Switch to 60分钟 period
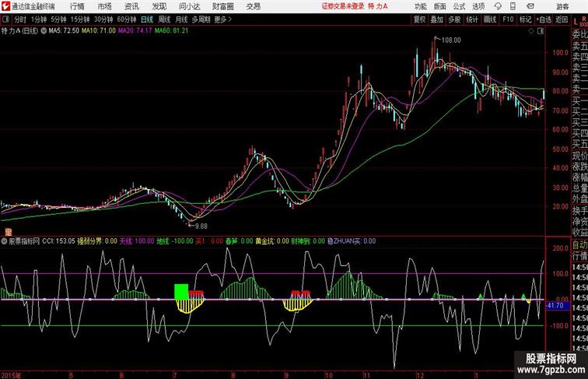Image resolution: width=588 pixels, height=379 pixels. pyautogui.click(x=126, y=19)
